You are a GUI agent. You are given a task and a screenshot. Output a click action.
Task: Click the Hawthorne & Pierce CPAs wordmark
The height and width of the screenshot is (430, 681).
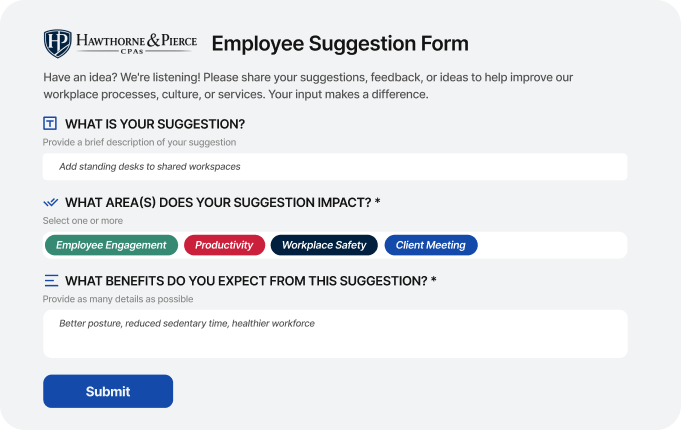click(136, 43)
